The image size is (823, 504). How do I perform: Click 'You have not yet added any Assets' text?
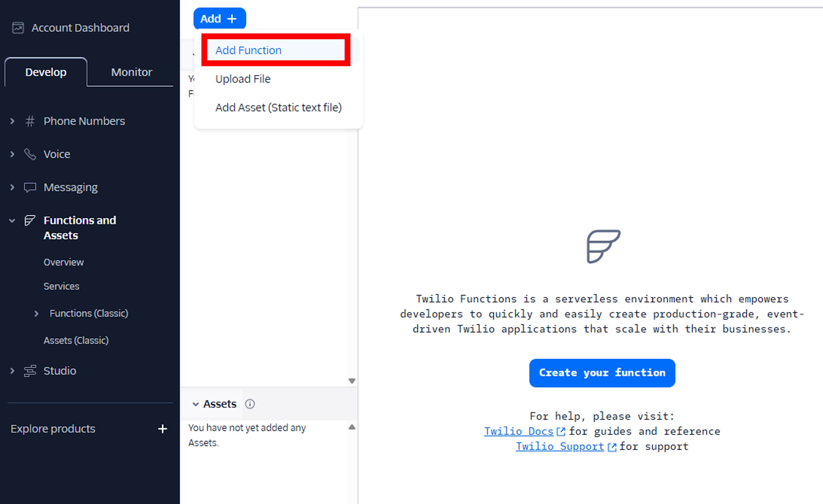point(247,435)
